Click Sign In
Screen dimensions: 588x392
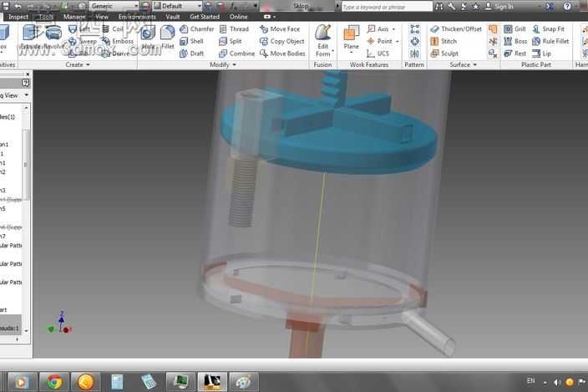coord(499,7)
